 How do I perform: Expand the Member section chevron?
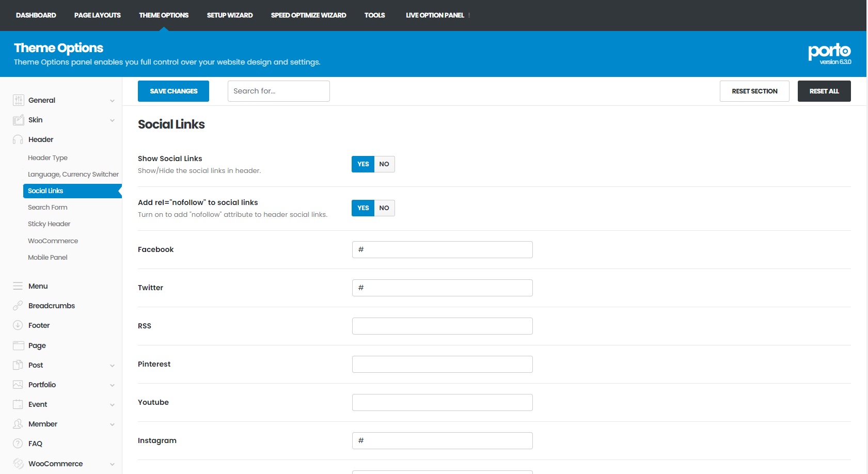[112, 424]
